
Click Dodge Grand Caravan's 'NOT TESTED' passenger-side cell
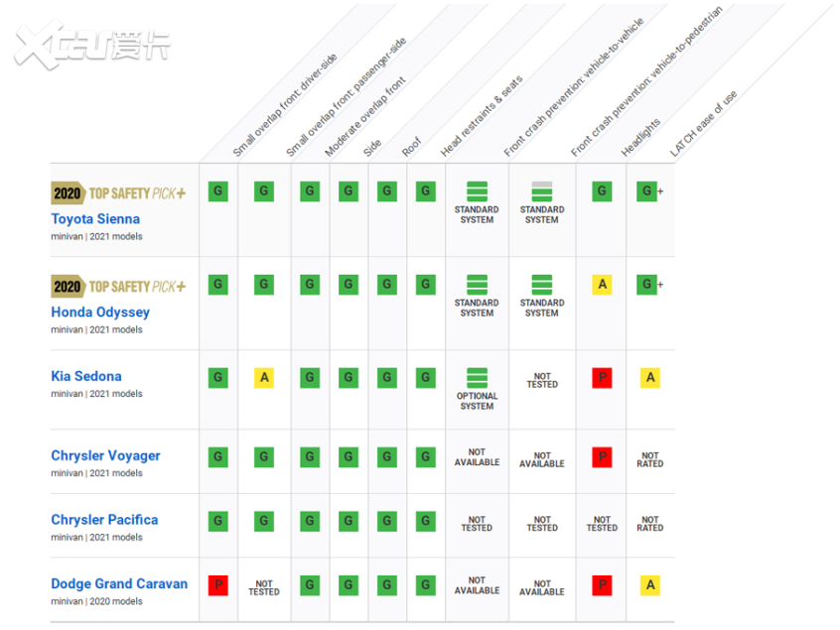[x=264, y=587]
